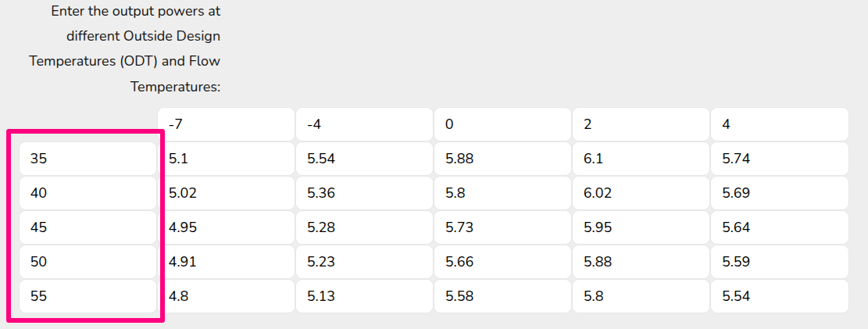Focus the cell with value 5.74
Viewport: 868px width, 329px height.
point(779,159)
